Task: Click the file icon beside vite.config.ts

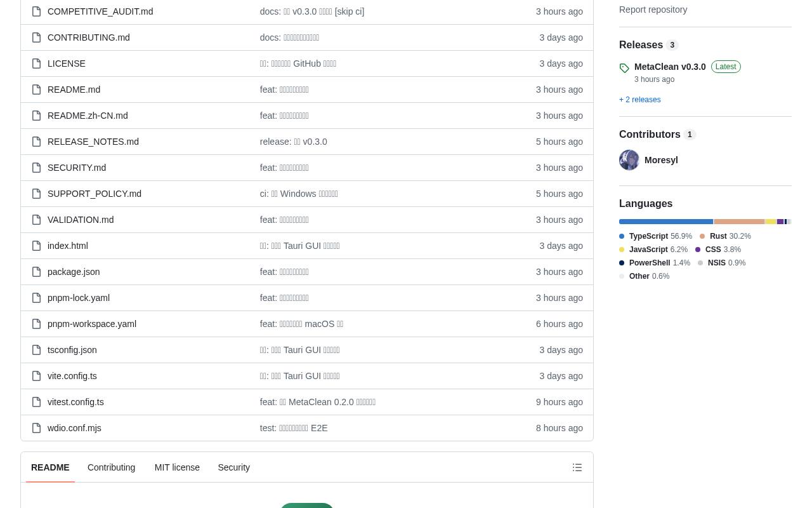Action: point(36,376)
